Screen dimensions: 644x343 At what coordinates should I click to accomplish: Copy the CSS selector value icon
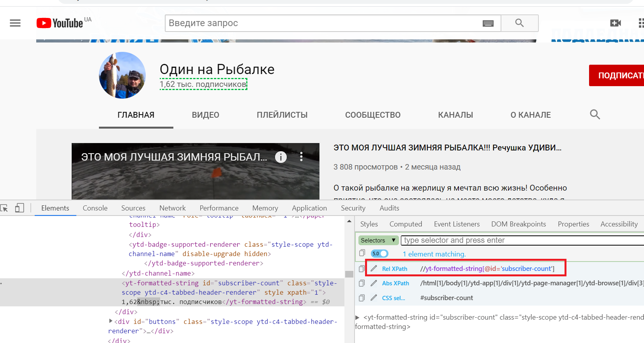[362, 298]
